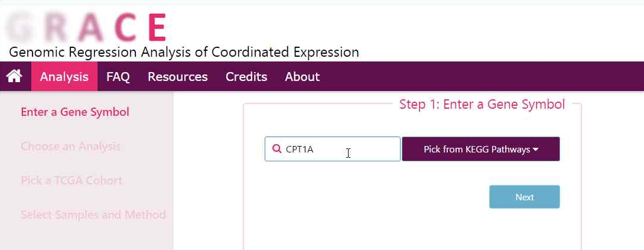Image resolution: width=644 pixels, height=250 pixels.
Task: View the Credits page
Action: point(246,77)
